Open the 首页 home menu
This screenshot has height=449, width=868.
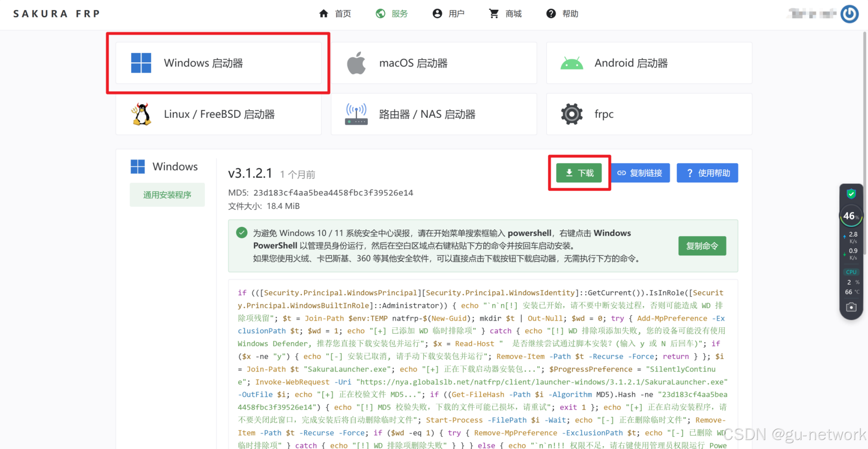335,14
